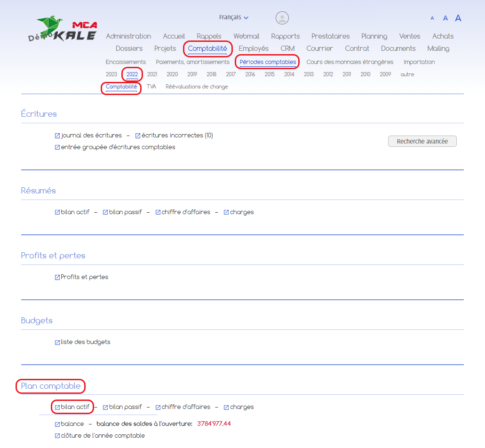Image resolution: width=485 pixels, height=448 pixels.
Task: Click icon next to clôture de l'année comptable
Action: pyautogui.click(x=57, y=436)
